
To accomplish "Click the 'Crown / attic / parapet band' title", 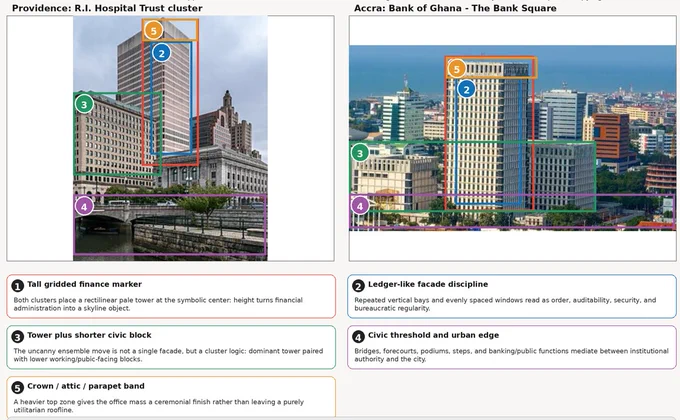I will pyautogui.click(x=86, y=386).
